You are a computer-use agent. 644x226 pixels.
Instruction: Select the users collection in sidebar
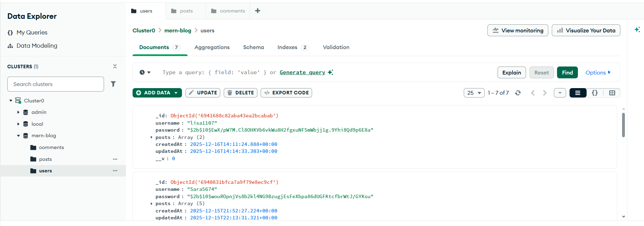click(x=63, y=171)
